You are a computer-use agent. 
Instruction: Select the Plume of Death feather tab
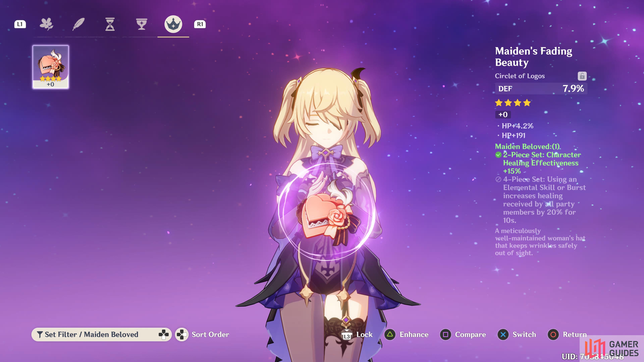point(78,24)
